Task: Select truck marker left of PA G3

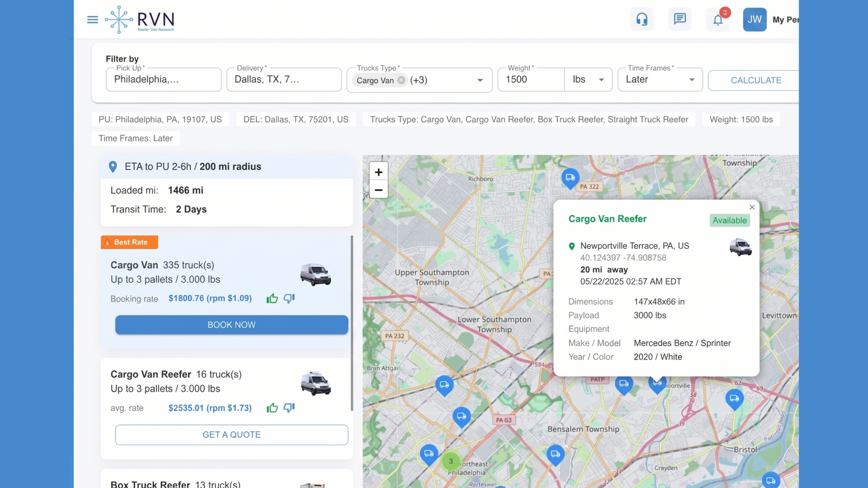Action: [x=461, y=416]
